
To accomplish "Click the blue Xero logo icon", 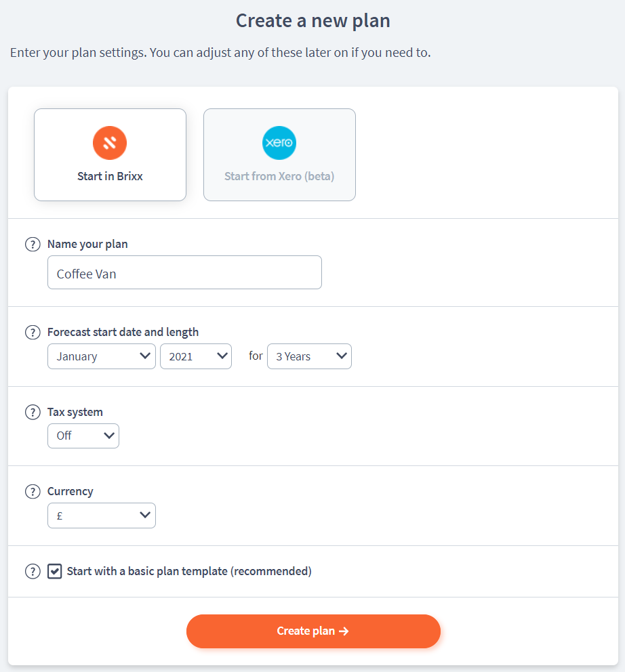I will click(x=279, y=143).
